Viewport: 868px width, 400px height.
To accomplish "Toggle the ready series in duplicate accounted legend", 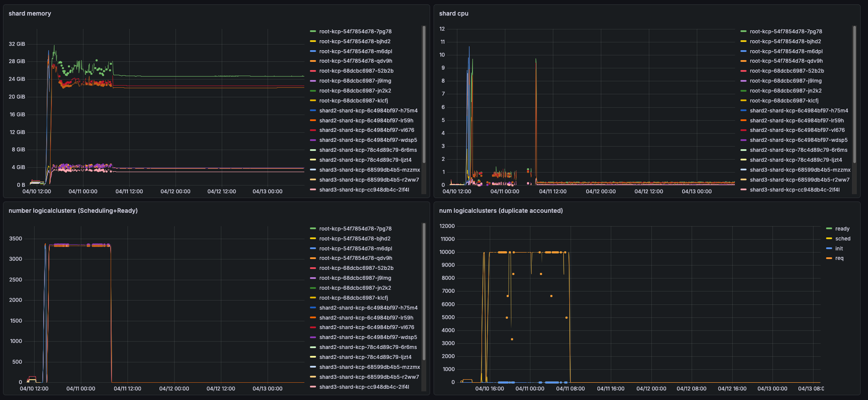I will (842, 229).
